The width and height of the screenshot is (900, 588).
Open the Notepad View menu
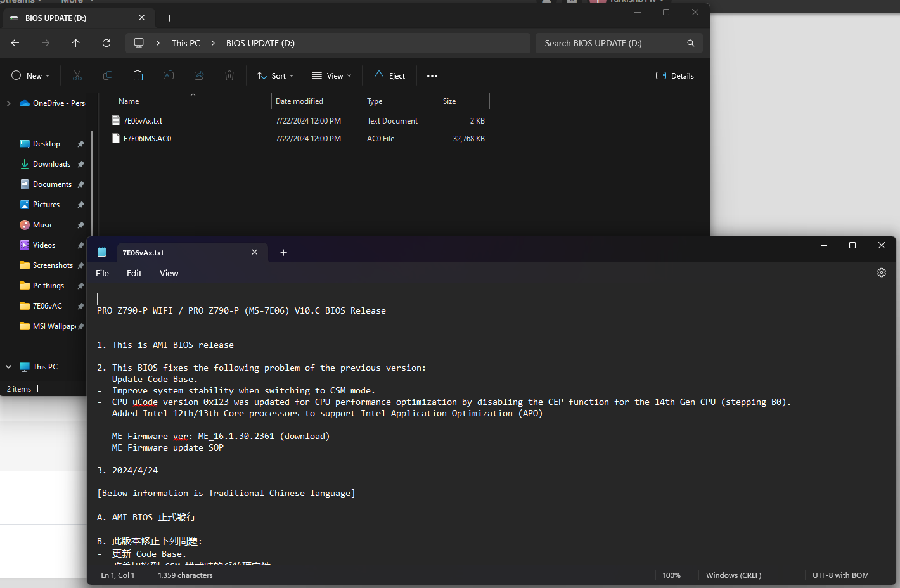169,273
